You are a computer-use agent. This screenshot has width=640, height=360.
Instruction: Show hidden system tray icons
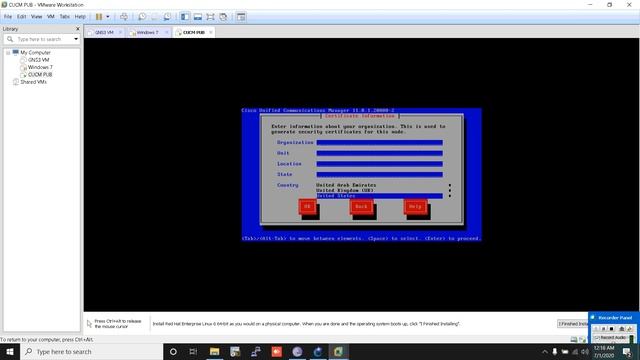(x=544, y=351)
